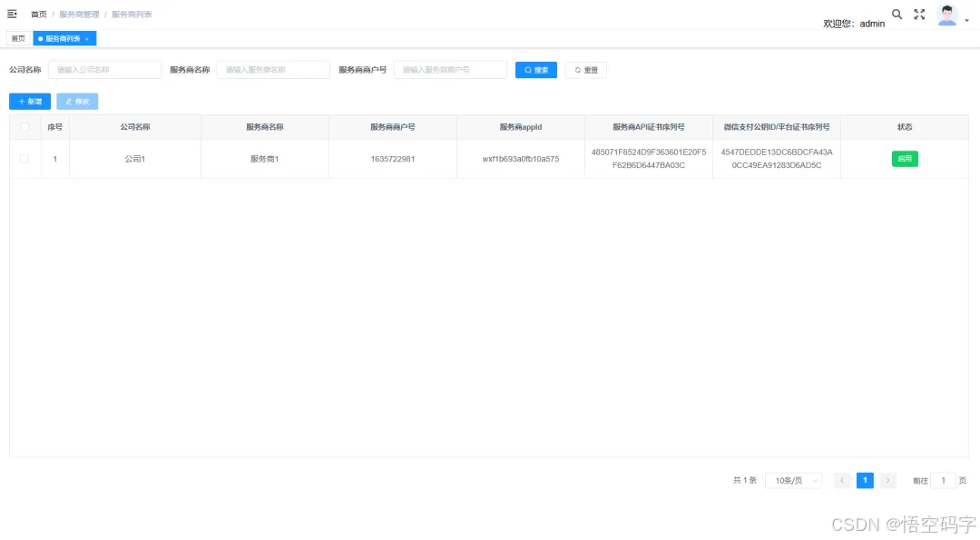Click 服务商API证书序列号 column header
This screenshot has height=540, width=980.
pyautogui.click(x=649, y=127)
